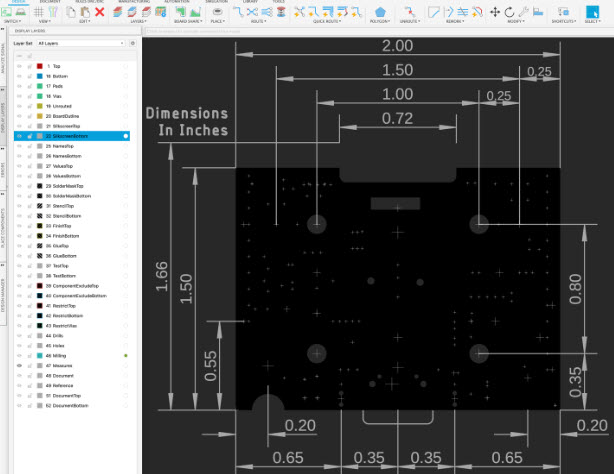Expand the Layers group dropdown
614x474 pixels.
138,21
